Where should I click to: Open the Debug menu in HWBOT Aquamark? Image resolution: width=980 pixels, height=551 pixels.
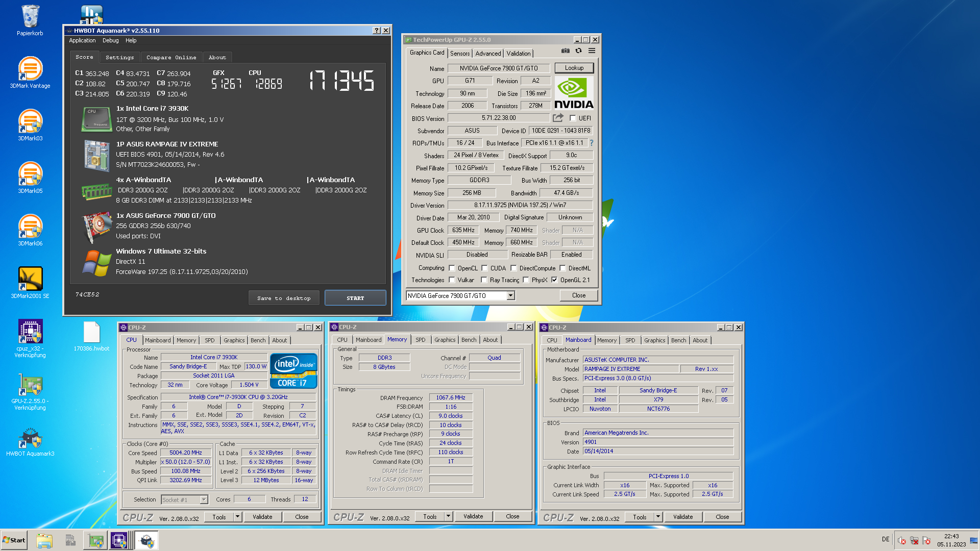coord(110,41)
